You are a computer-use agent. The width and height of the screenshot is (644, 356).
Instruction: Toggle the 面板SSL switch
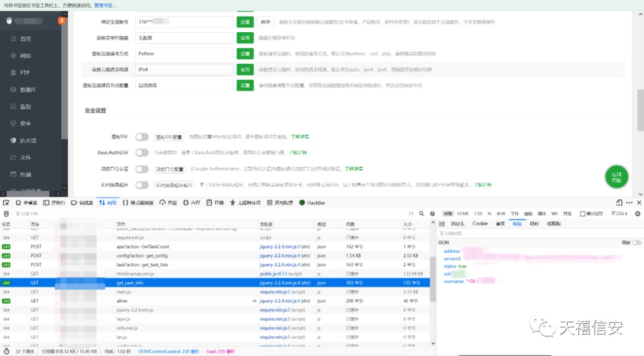142,137
